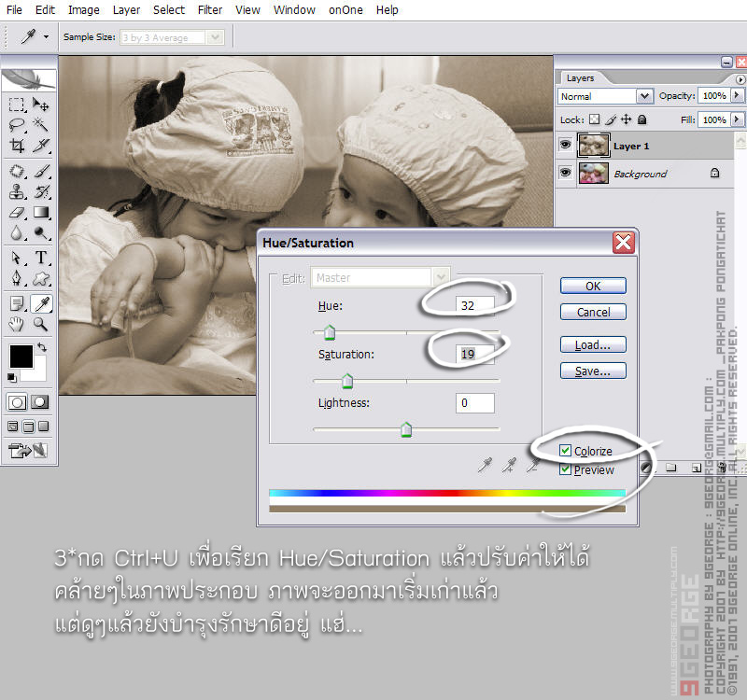Viewport: 747px width, 700px height.
Task: Hide Layer 1 using its eye icon
Action: coord(566,145)
